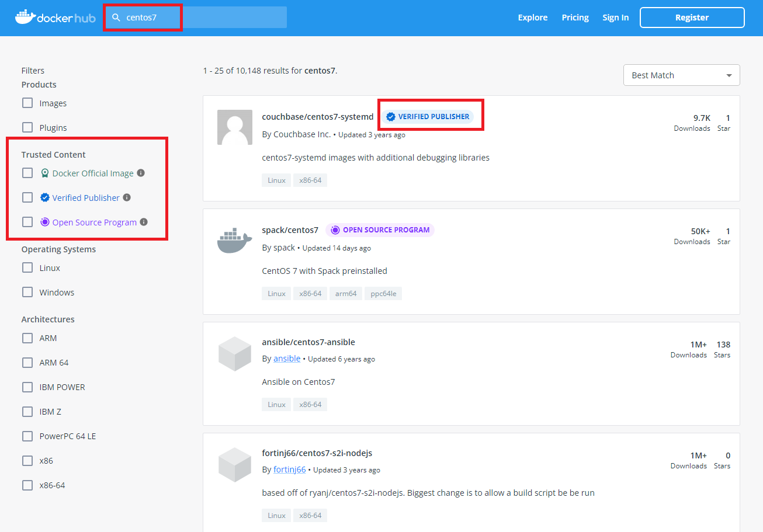Viewport: 763px width, 532px height.
Task: Open info tooltip for Open Source Program
Action: tap(144, 222)
